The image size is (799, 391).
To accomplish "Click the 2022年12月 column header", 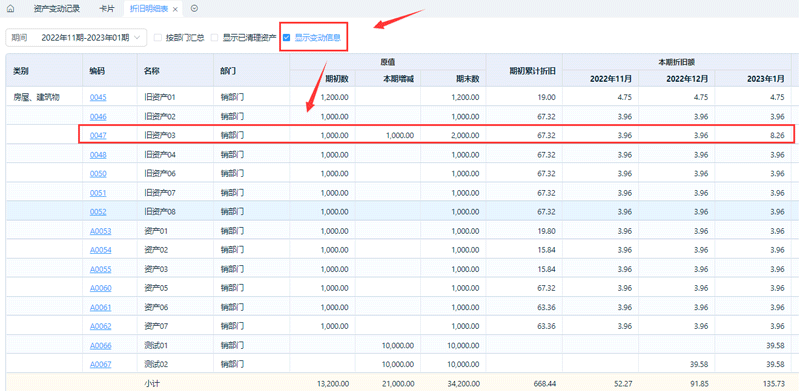I will pyautogui.click(x=677, y=79).
